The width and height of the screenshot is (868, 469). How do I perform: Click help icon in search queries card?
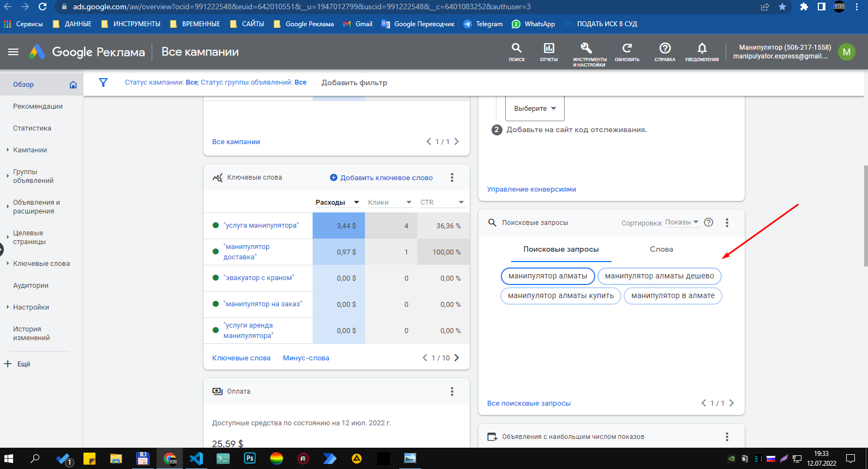pos(709,222)
